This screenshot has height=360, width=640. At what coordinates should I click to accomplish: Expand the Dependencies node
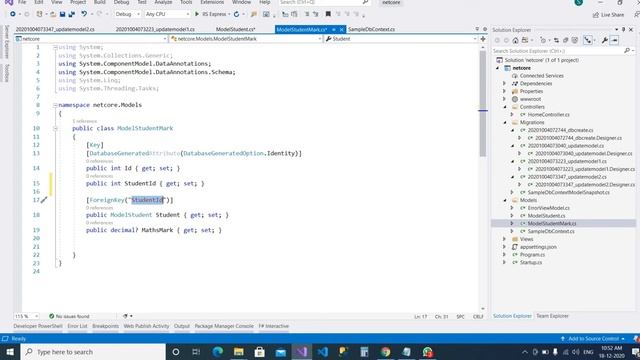click(504, 83)
